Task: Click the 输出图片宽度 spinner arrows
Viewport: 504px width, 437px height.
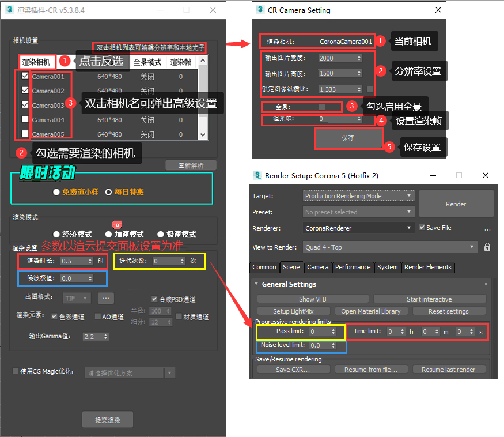Action: 359,58
